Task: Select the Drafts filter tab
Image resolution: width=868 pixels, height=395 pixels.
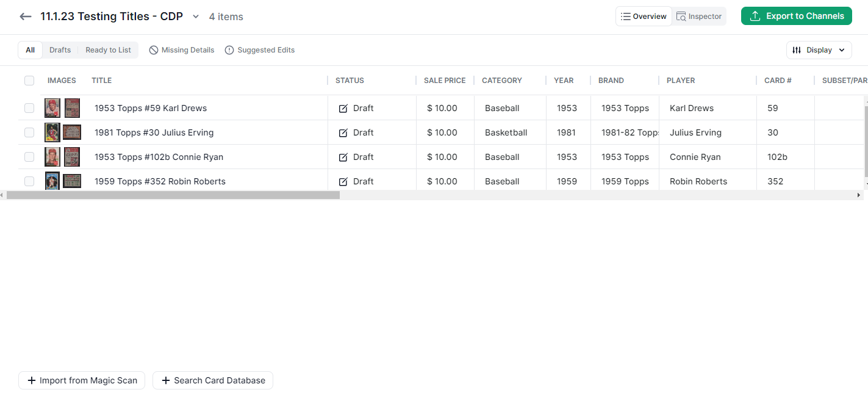Action: (x=60, y=50)
